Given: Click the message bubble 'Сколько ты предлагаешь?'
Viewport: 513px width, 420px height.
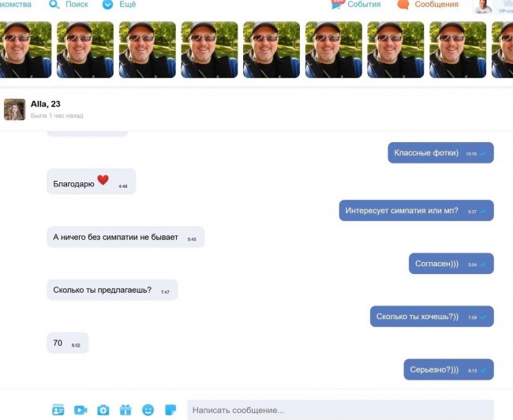Looking at the screenshot, I should [x=112, y=290].
